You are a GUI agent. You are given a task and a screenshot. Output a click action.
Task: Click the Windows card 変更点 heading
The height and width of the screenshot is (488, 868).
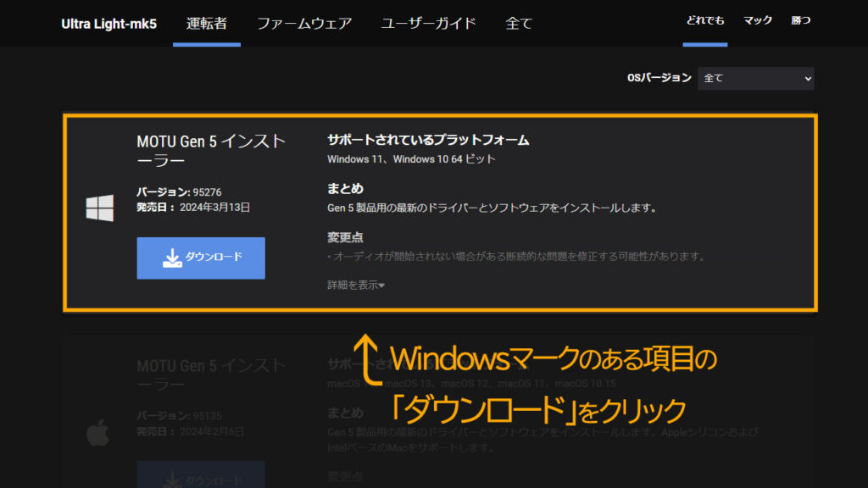[345, 237]
